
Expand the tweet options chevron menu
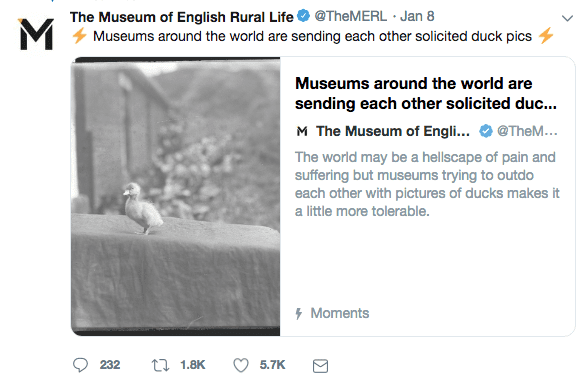pyautogui.click(x=567, y=18)
